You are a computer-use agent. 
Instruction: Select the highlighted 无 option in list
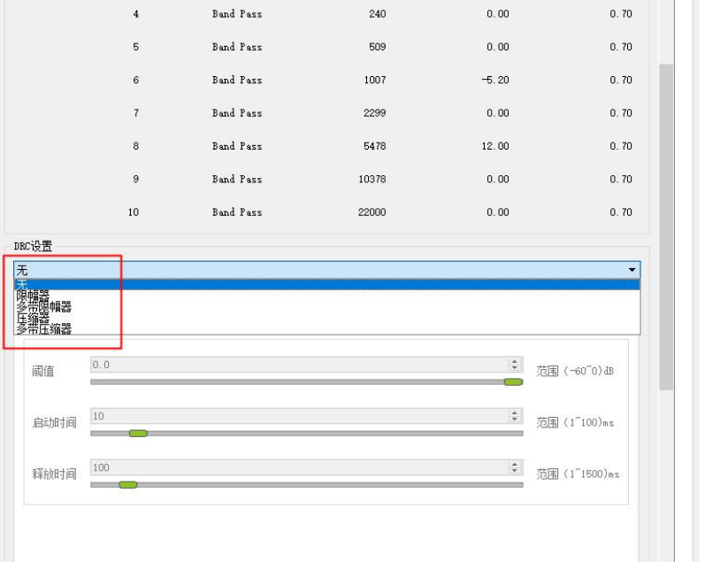pos(327,284)
